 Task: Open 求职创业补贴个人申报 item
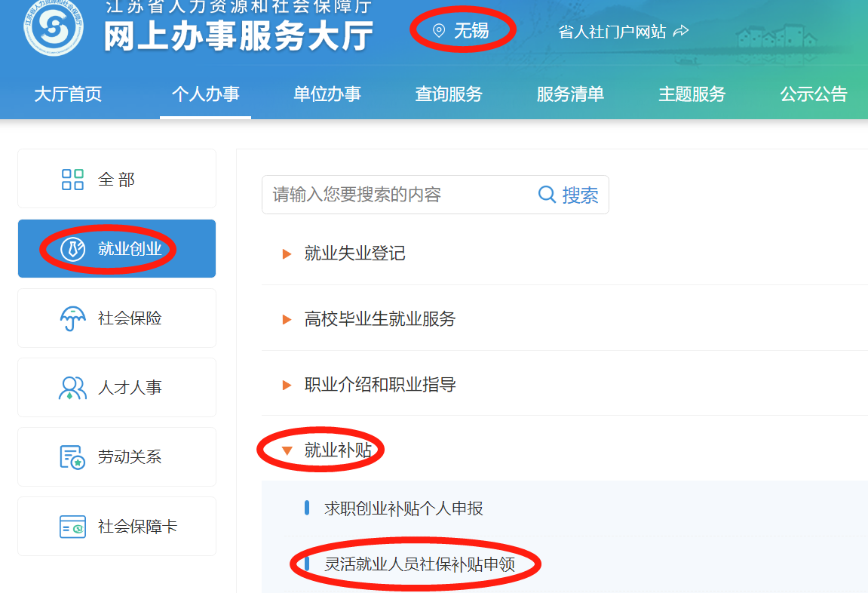coord(403,509)
